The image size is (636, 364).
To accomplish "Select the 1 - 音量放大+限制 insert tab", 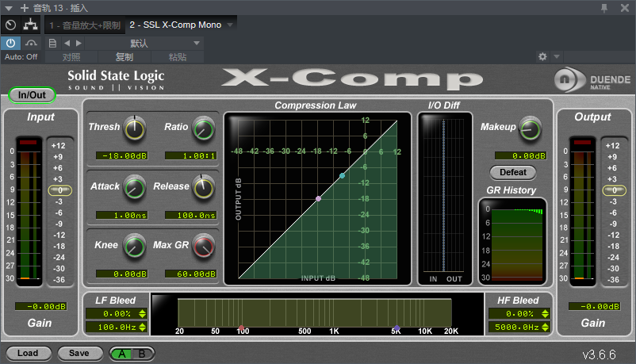I will pyautogui.click(x=85, y=25).
